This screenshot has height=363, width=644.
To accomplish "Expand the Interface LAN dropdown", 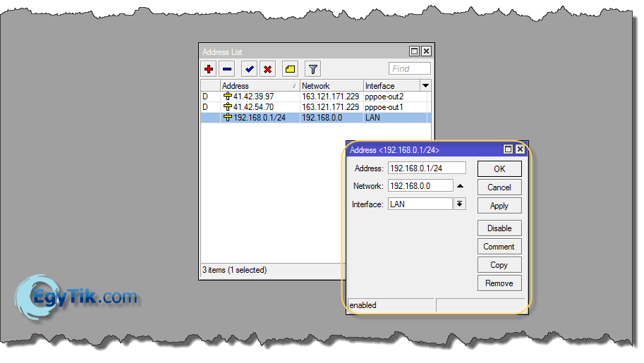I will point(460,204).
